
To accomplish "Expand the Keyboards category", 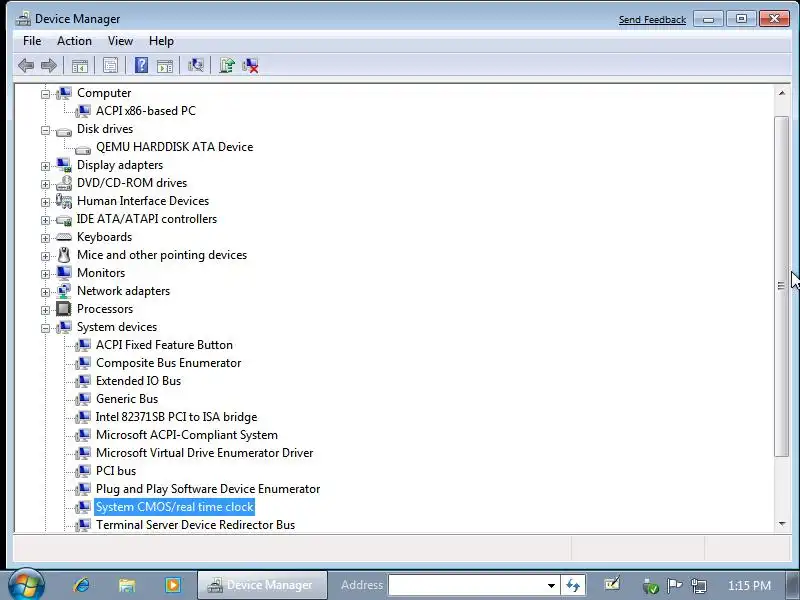I will click(x=45, y=238).
